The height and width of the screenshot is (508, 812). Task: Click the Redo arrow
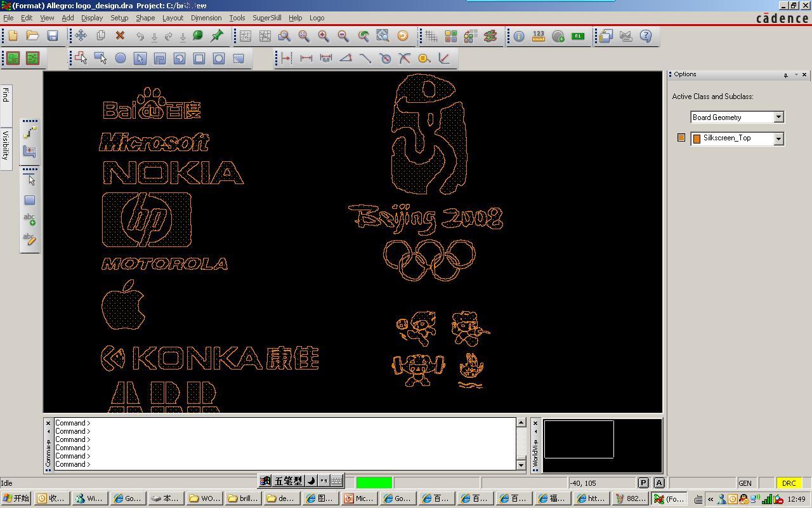point(169,36)
